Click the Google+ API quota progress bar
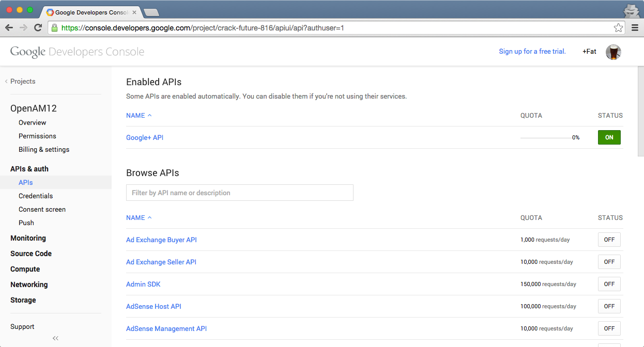 point(546,138)
